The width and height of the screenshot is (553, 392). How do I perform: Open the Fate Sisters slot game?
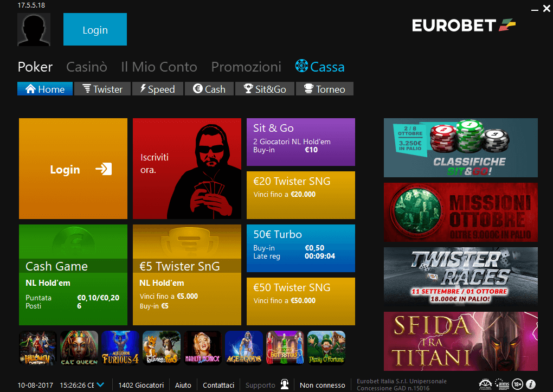pos(285,348)
